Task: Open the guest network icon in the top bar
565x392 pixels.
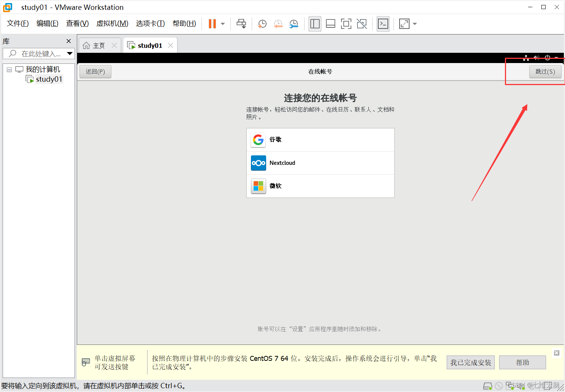Action: (526, 58)
